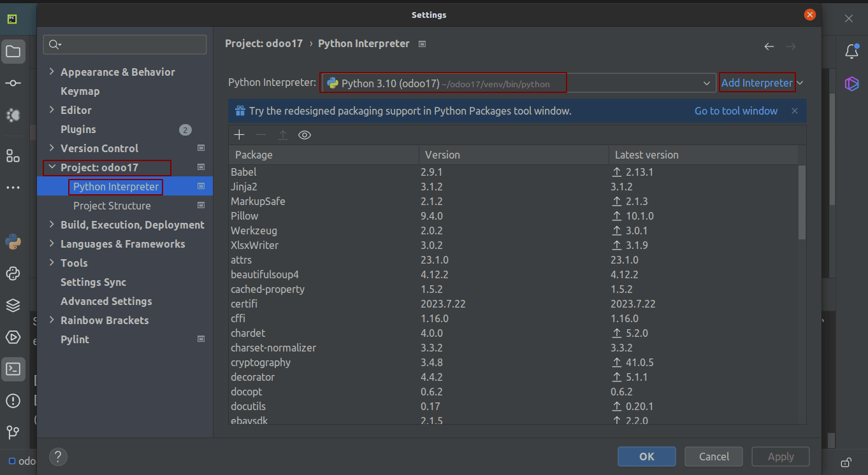This screenshot has height=475, width=868.
Task: Click the Help question mark button
Action: click(x=58, y=457)
